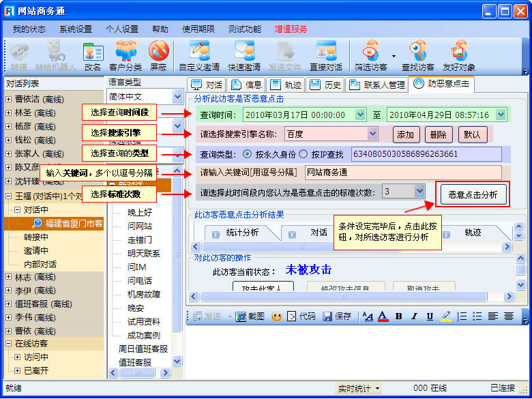Viewport: 532px width, 399px height.
Task: Open 系统设置 menu
Action: [x=76, y=29]
